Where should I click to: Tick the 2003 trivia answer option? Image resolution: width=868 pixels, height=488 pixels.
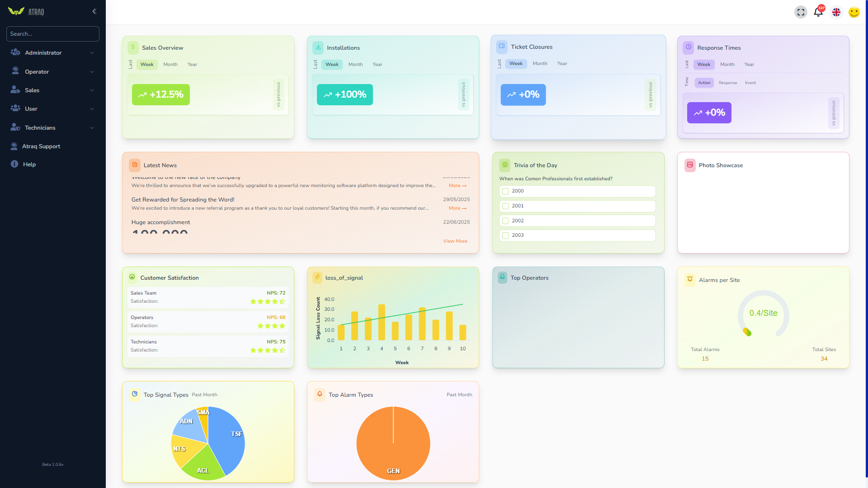[x=505, y=235]
